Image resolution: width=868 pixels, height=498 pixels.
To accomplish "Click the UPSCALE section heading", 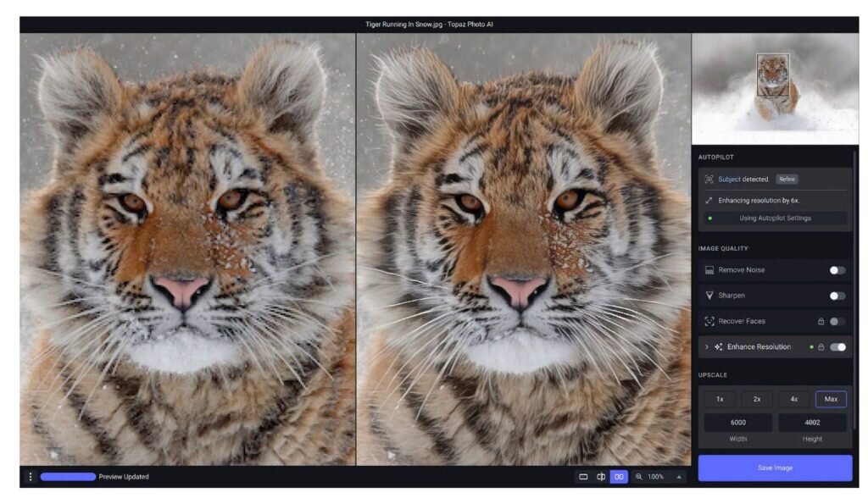I will point(712,375).
